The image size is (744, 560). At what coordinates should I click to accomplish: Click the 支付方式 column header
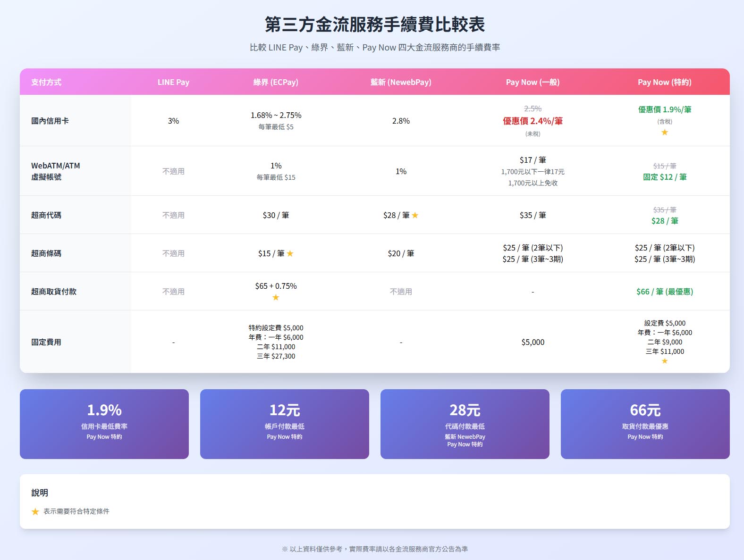tap(46, 82)
